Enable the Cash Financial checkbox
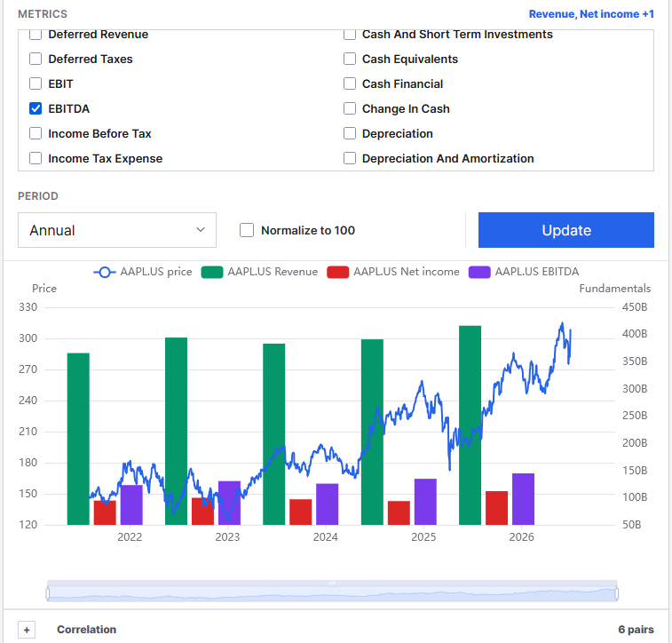The height and width of the screenshot is (643, 672). tap(350, 83)
